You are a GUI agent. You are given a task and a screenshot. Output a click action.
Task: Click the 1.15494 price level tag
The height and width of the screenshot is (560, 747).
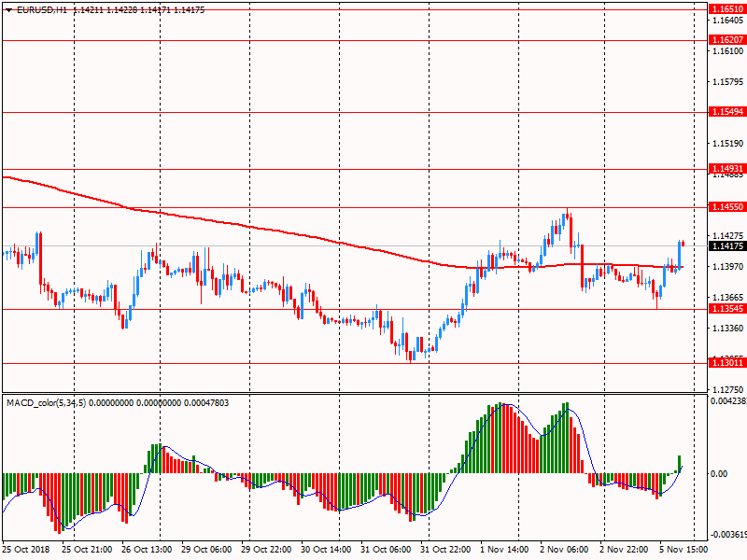(x=727, y=112)
